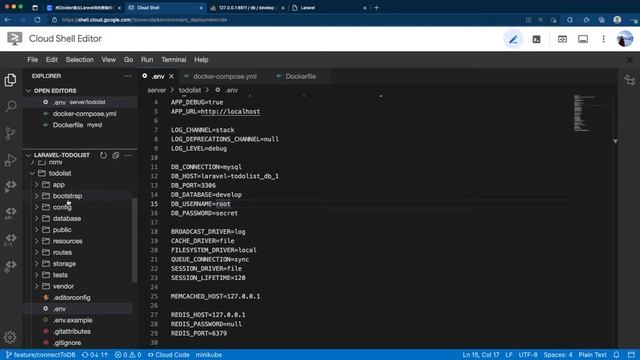Click Cloud Code in status bar
This screenshot has height=360, width=640.
[x=169, y=355]
